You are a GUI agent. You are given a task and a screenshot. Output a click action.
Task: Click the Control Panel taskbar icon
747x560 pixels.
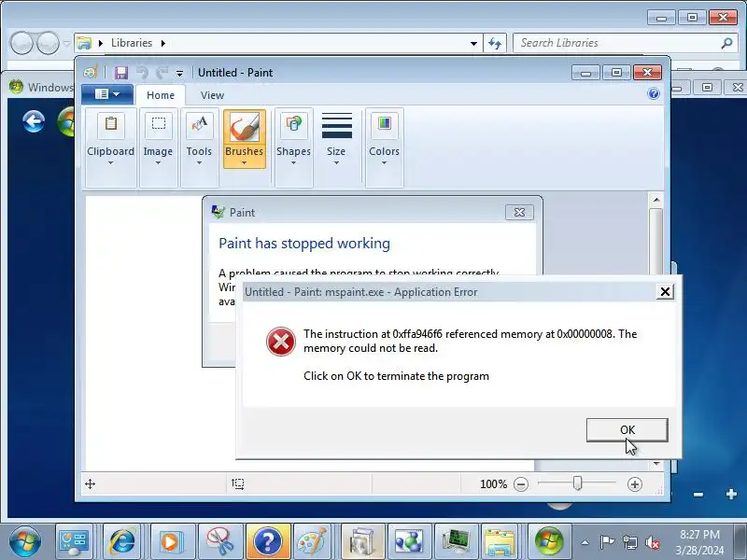(x=73, y=541)
